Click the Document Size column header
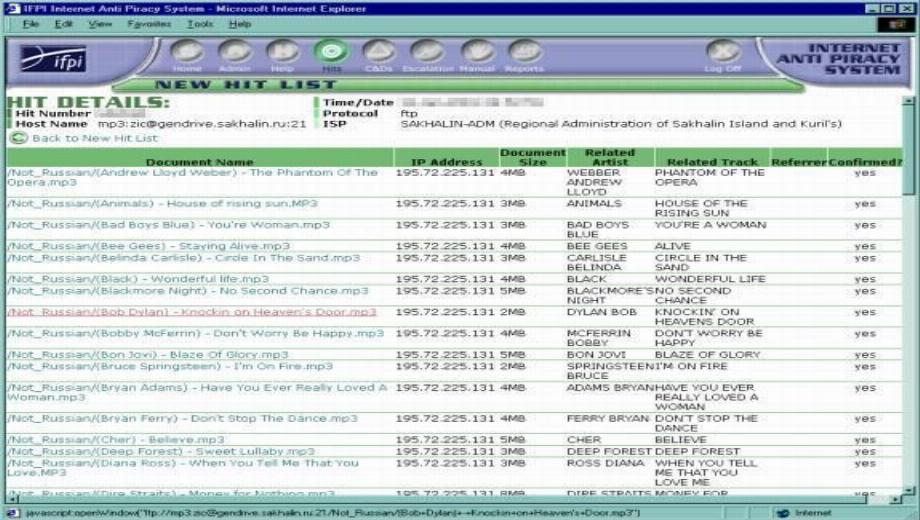Image resolution: width=920 pixels, height=520 pixels. tap(533, 157)
